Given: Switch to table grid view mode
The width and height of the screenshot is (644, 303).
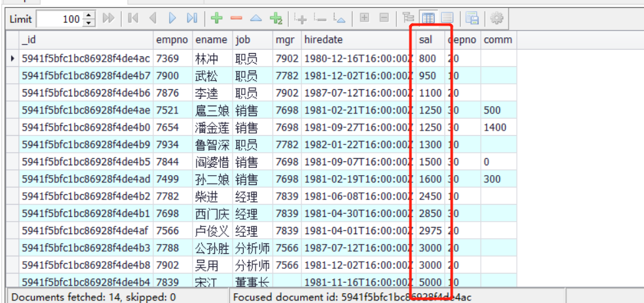Looking at the screenshot, I should point(428,18).
